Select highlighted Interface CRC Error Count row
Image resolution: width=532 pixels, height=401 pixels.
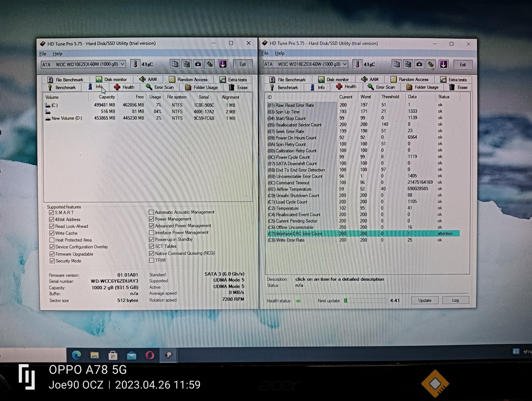363,234
